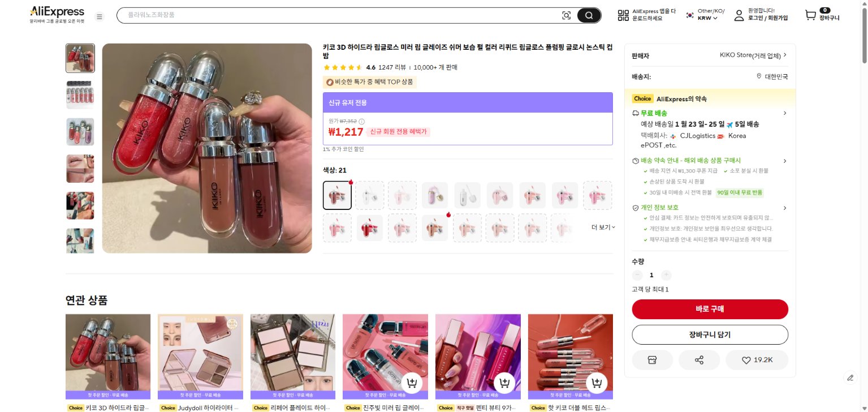868x412 pixels.
Task: Expand more colors with 더 보기
Action: coord(603,227)
